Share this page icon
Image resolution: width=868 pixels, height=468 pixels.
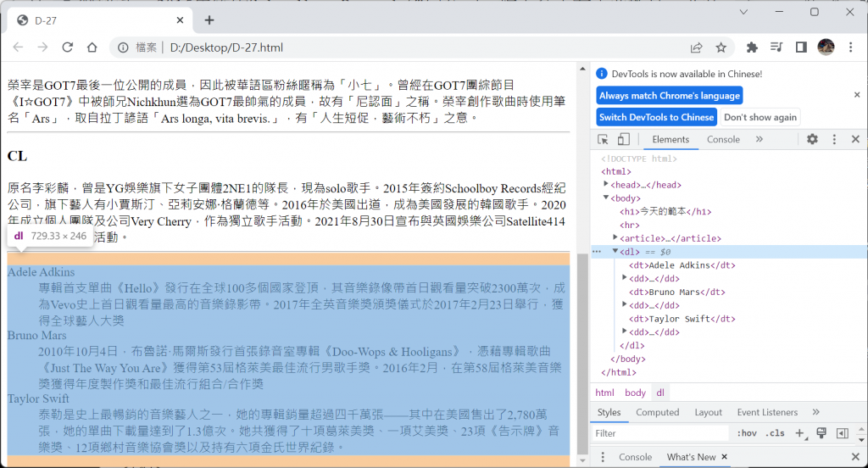click(697, 47)
